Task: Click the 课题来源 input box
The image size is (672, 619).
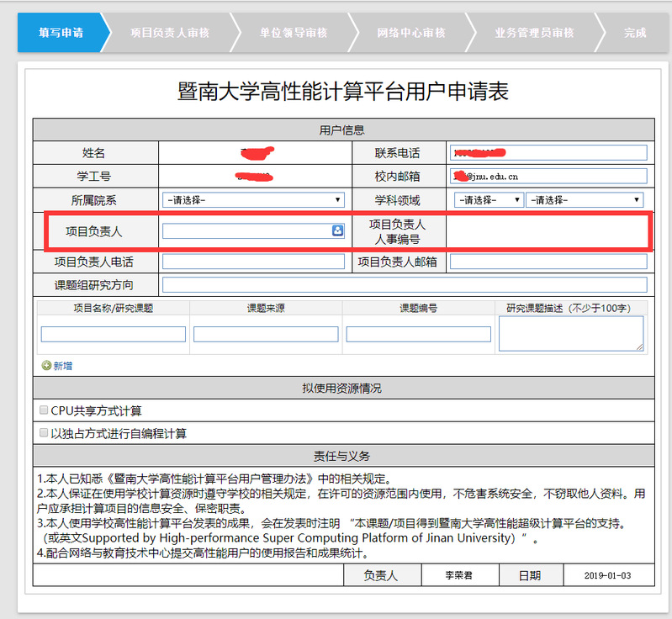Action: coord(266,335)
